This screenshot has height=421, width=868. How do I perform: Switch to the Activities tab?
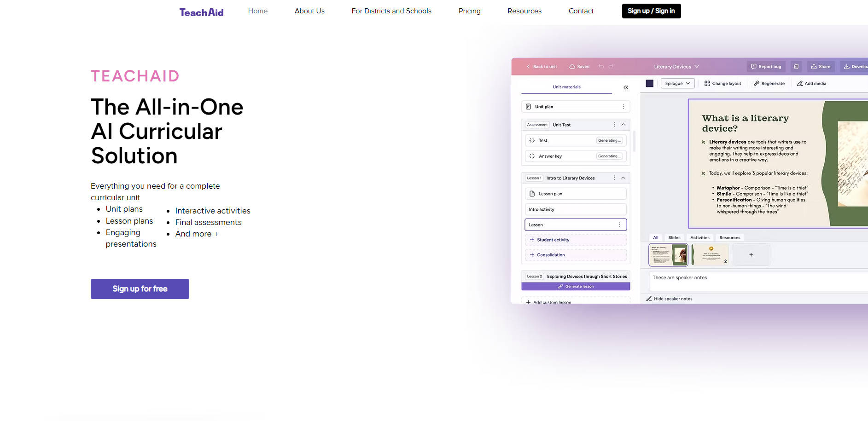(700, 237)
